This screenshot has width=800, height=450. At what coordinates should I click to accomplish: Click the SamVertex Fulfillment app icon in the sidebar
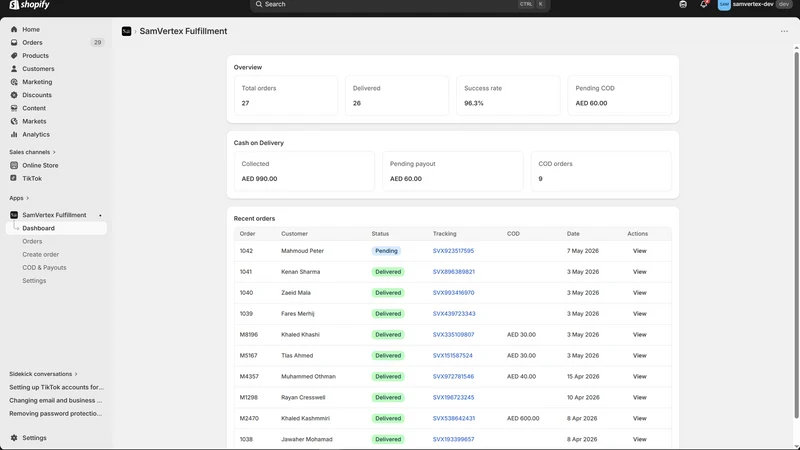point(14,215)
